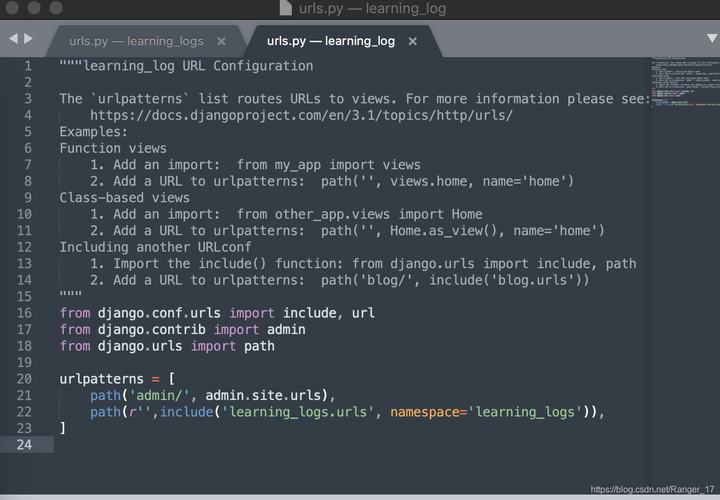This screenshot has width=720, height=500.
Task: Click the minimap code preview
Action: click(686, 82)
